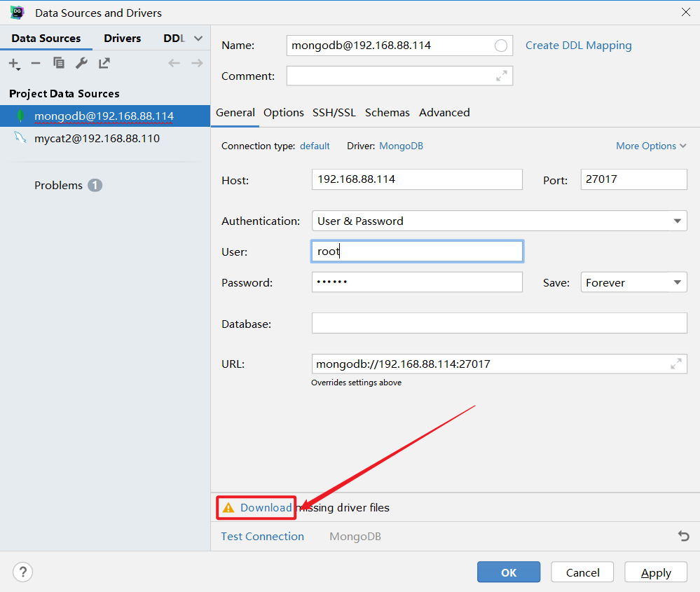Click into the URL field
Viewport: 700px width, 592px height.
(x=499, y=364)
